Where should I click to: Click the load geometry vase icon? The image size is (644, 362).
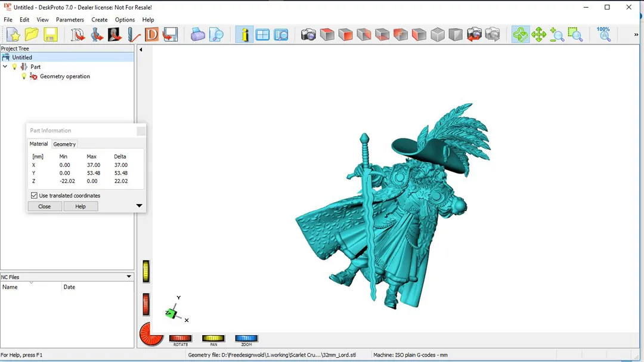[97, 35]
